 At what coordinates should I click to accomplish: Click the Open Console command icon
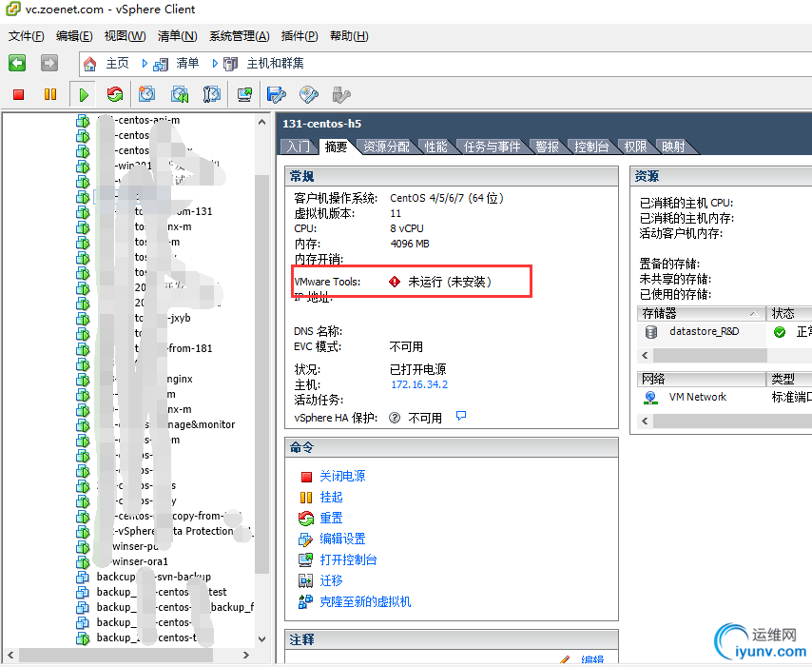coord(305,559)
